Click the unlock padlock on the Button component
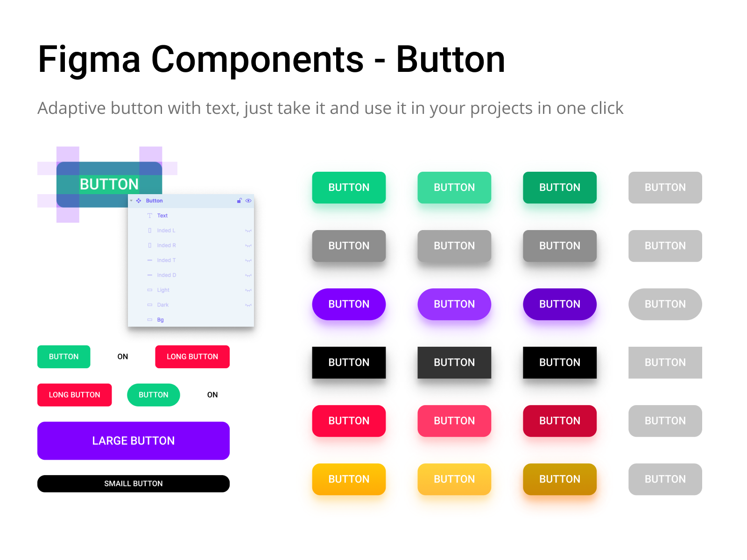 coord(240,201)
